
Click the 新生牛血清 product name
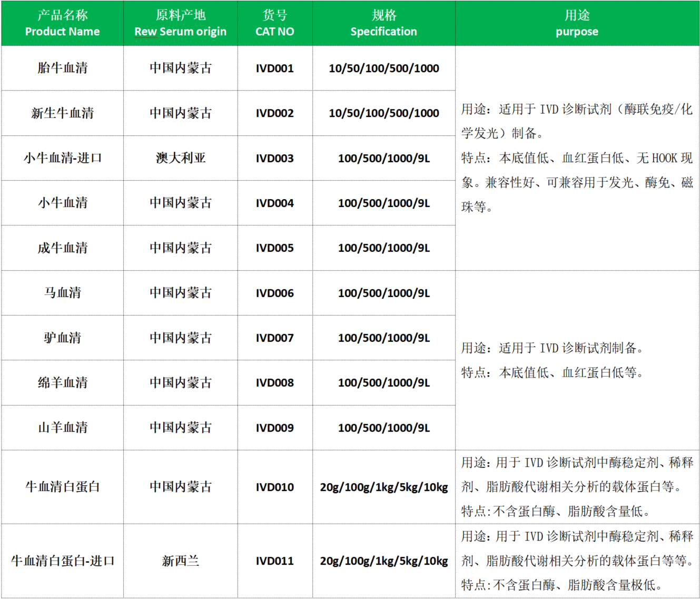coord(62,113)
